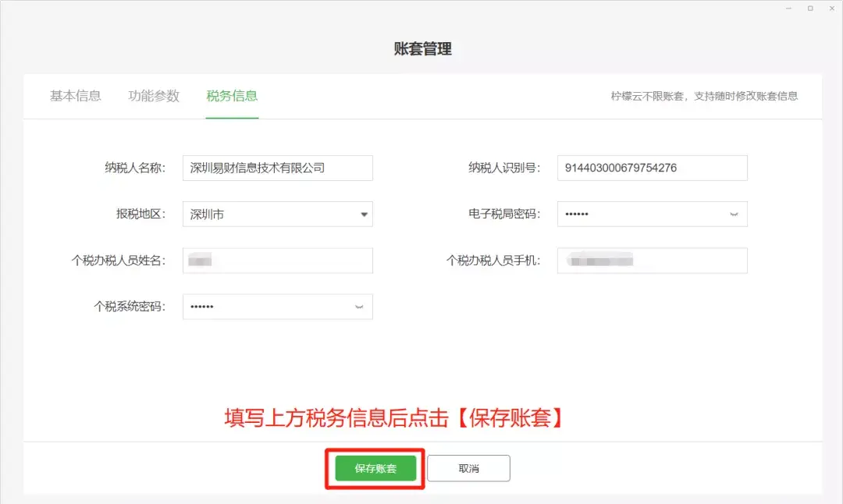Focus the 个税系统密码 password field

coord(277,307)
